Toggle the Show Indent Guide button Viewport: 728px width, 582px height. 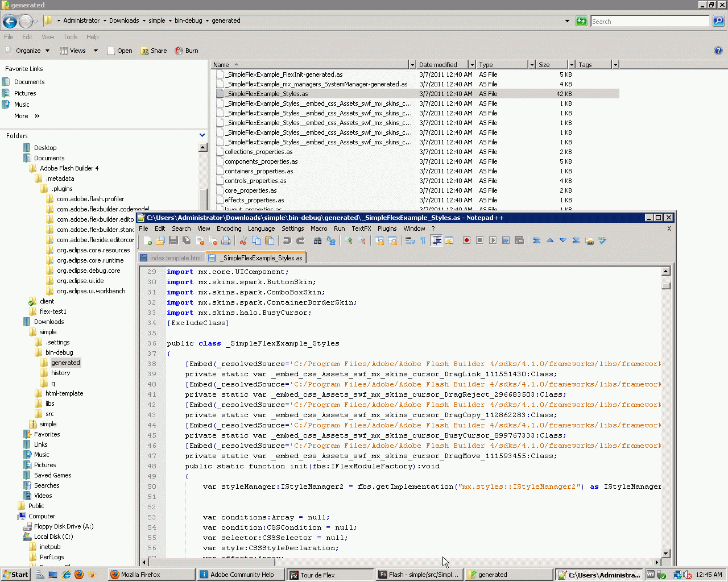tap(436, 241)
